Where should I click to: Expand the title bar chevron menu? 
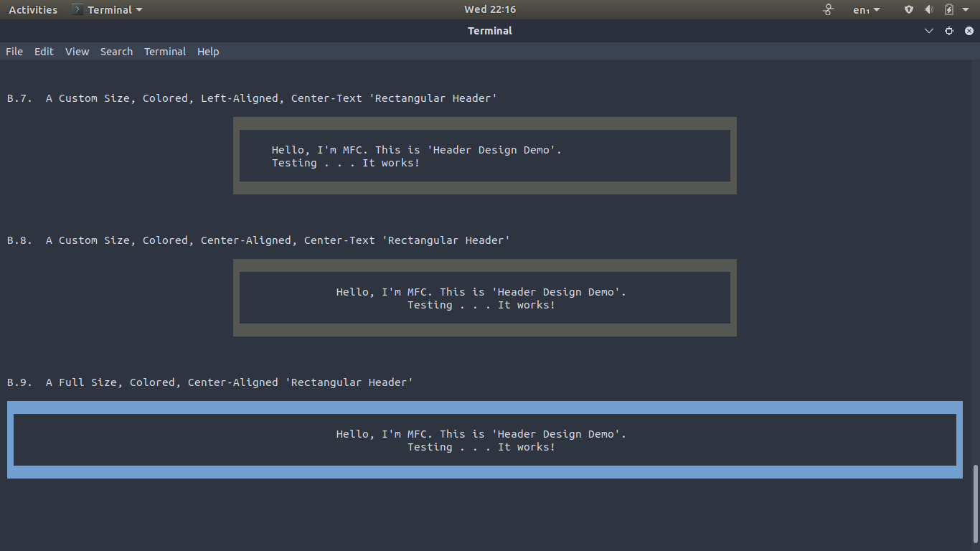tap(928, 31)
